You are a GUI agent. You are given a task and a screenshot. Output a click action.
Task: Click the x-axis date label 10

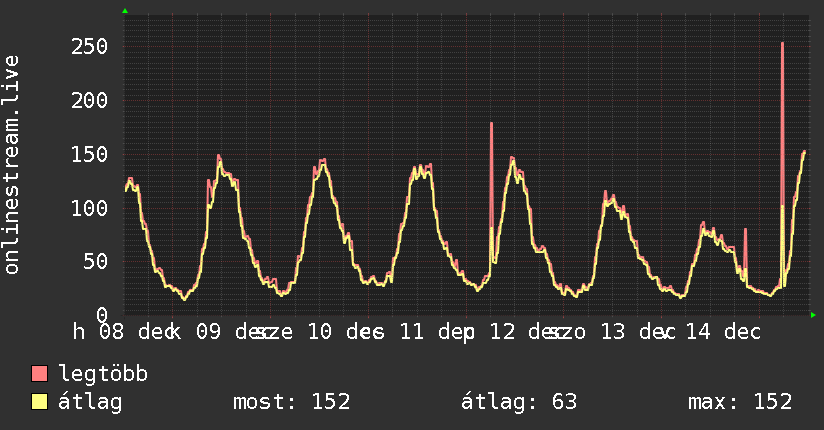[320, 332]
